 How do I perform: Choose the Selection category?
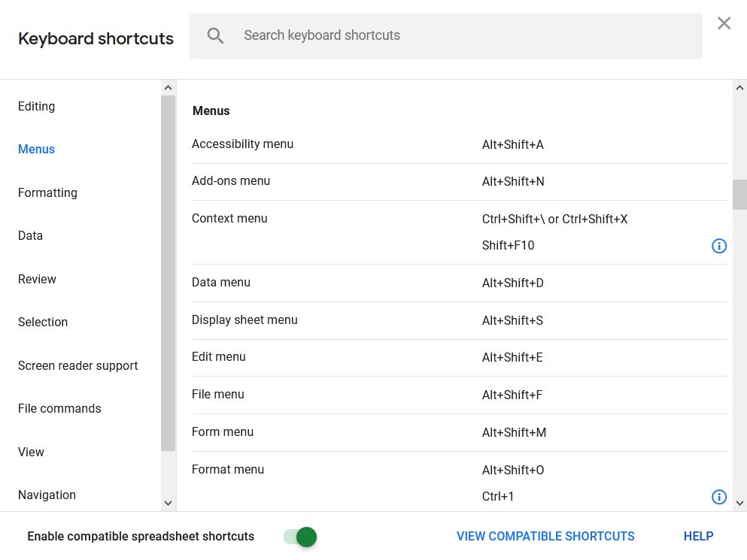point(43,322)
